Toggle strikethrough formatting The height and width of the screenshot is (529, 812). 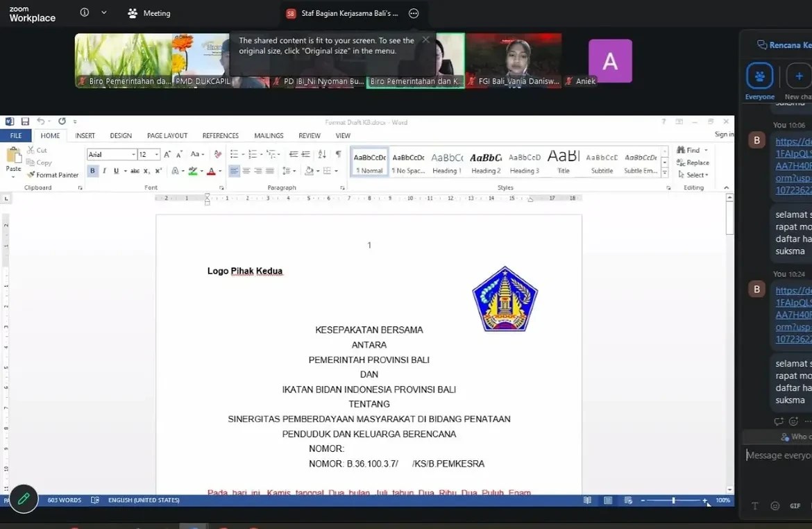coord(135,171)
